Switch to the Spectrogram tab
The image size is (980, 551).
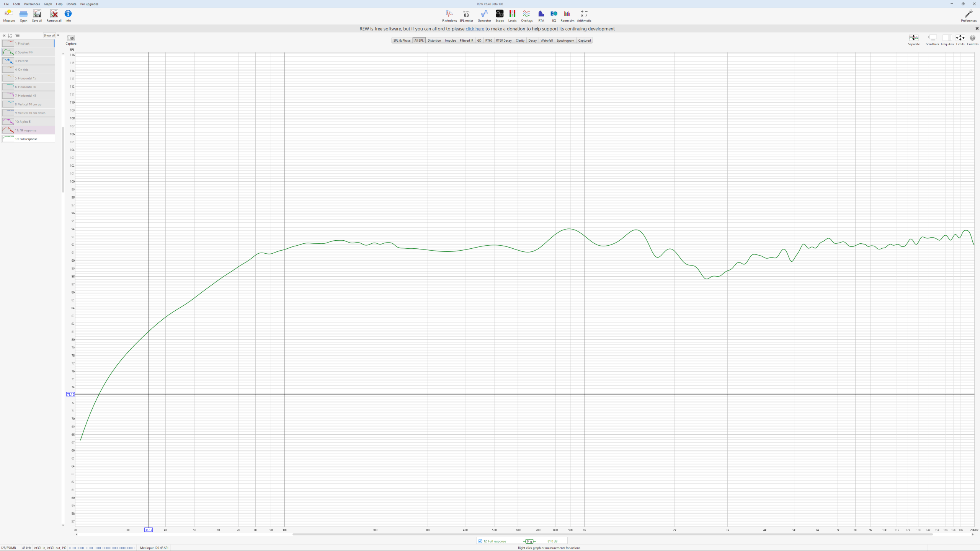565,41
